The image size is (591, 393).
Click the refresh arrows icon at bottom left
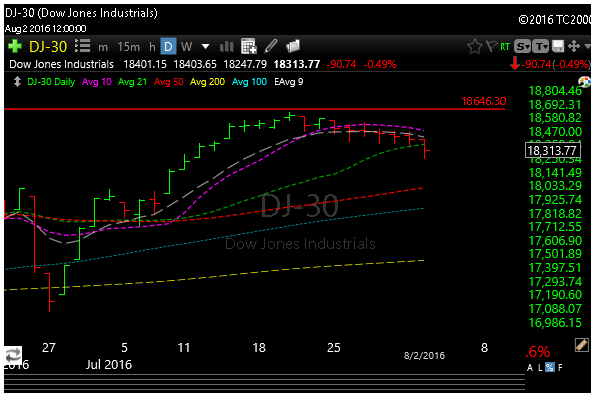click(x=13, y=355)
